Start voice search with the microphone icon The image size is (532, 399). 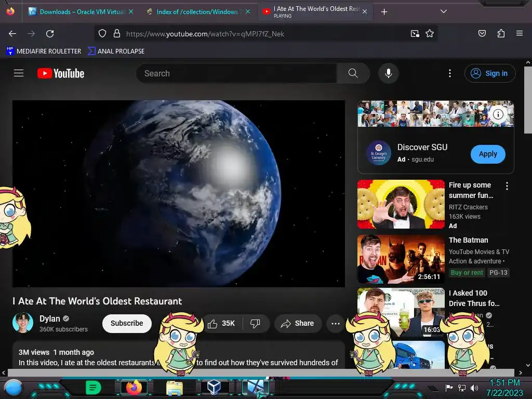[389, 73]
